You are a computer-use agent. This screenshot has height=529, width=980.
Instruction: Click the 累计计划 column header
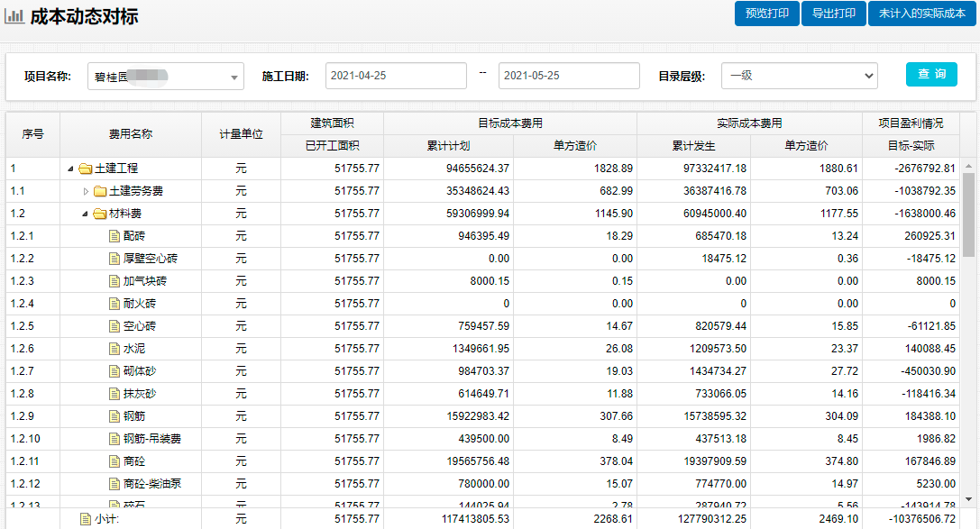(x=448, y=145)
